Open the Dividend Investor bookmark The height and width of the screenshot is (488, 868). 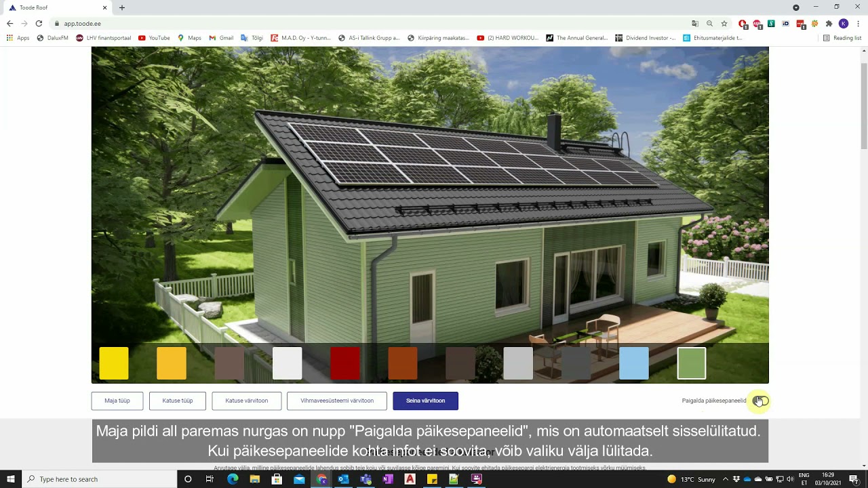[x=645, y=38]
